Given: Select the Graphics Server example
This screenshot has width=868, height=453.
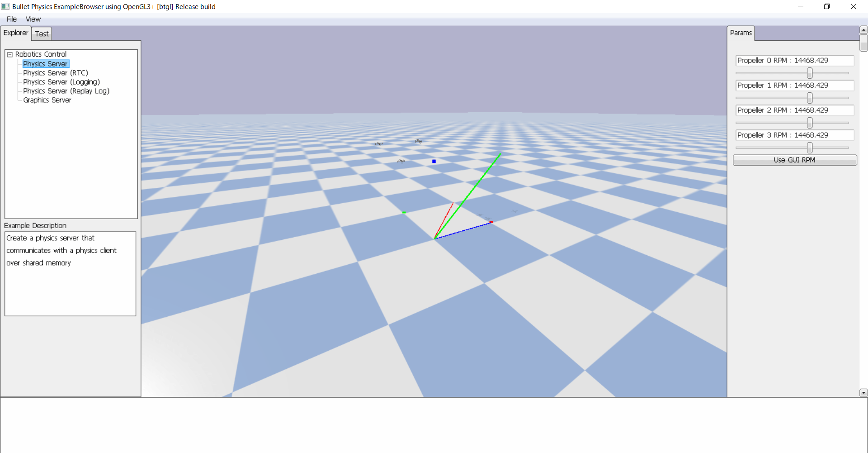Looking at the screenshot, I should (x=47, y=100).
